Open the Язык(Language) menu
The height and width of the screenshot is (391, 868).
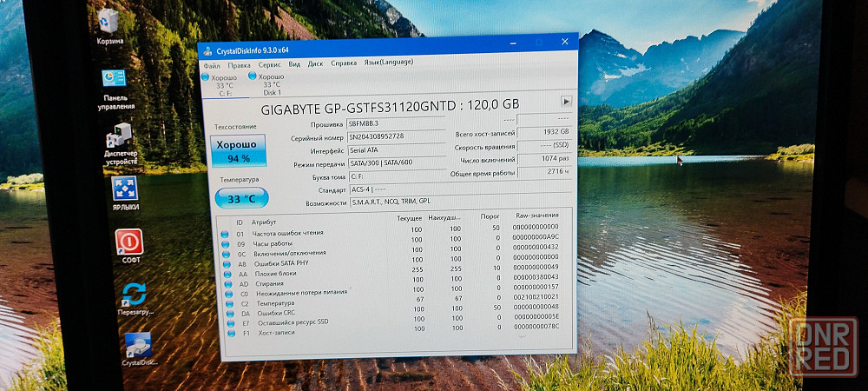tap(388, 63)
